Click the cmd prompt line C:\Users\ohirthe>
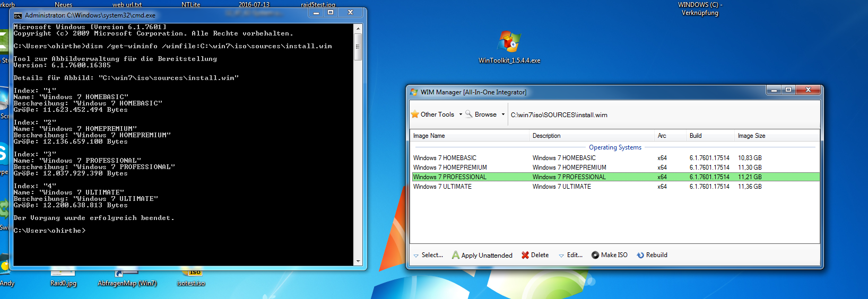Viewport: 868px width, 299px height. (x=49, y=231)
